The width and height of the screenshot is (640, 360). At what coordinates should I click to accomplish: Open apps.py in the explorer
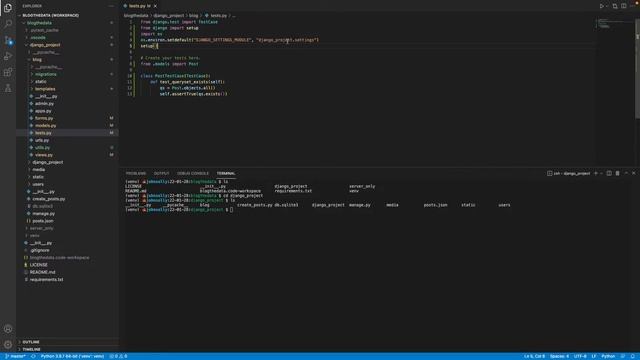tap(43, 111)
